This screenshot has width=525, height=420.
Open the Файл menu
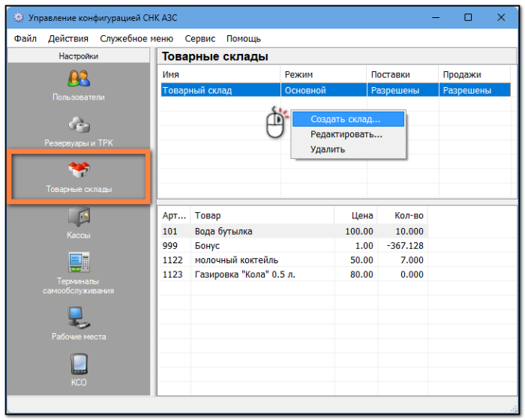coord(25,39)
